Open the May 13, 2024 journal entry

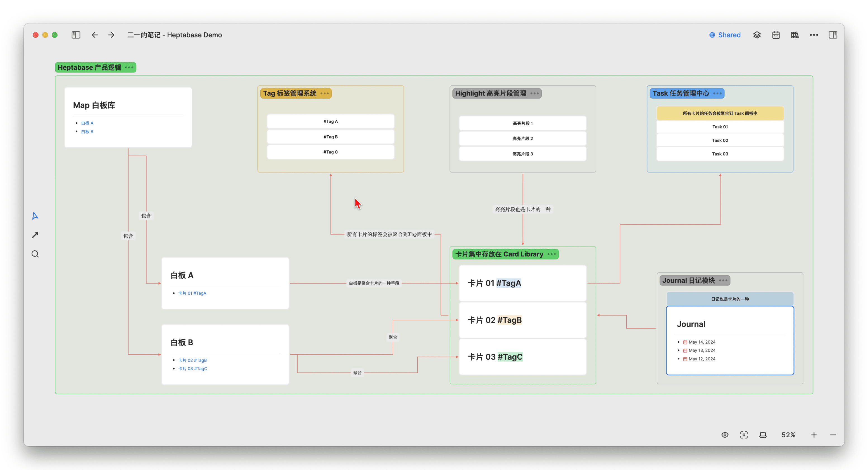(x=702, y=351)
